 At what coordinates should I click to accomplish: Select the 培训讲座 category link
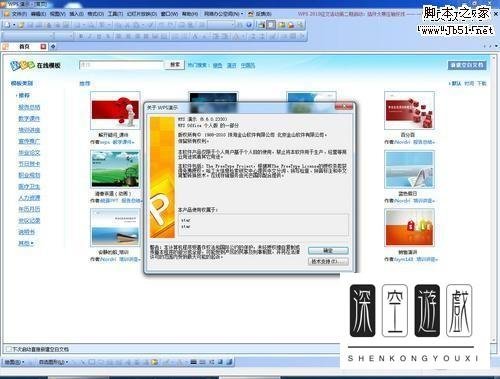pos(29,130)
